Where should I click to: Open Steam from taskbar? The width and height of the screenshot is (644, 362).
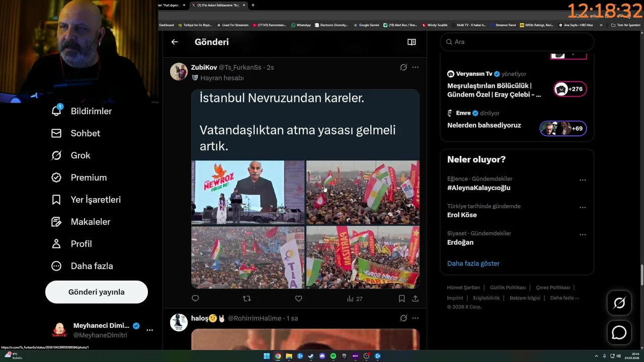311,356
